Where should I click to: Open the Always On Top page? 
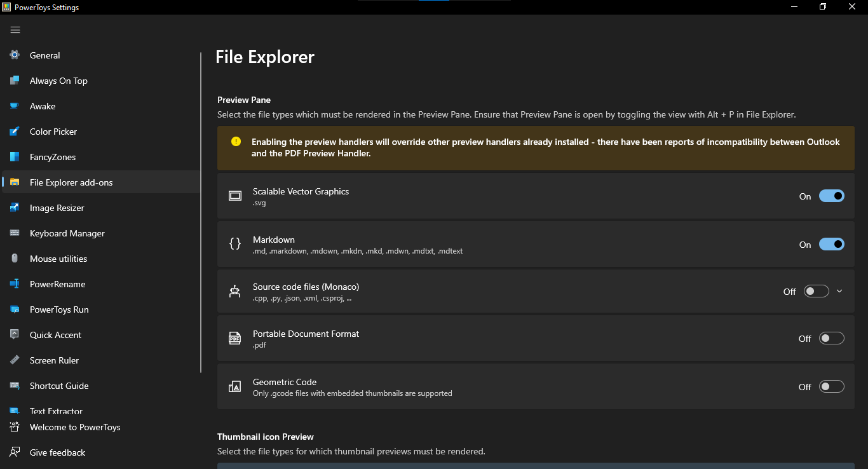coord(101,81)
